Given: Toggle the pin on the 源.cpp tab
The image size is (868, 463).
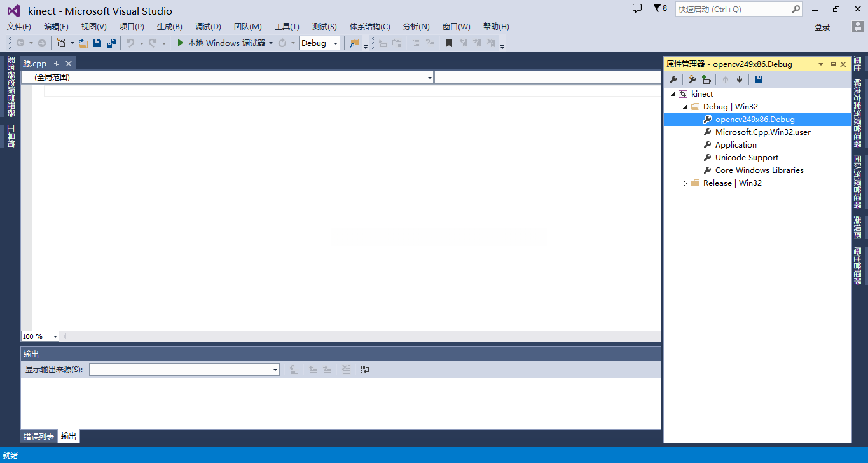Looking at the screenshot, I should coord(57,64).
